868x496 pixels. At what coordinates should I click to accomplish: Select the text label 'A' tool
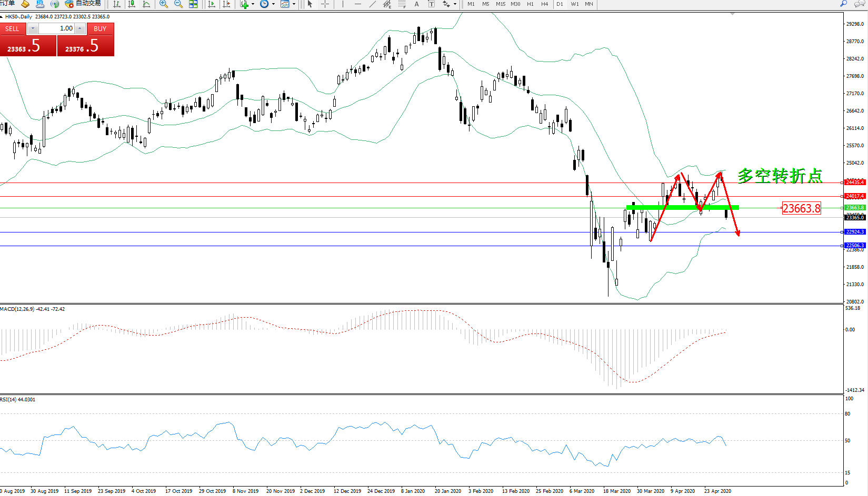pos(417,4)
